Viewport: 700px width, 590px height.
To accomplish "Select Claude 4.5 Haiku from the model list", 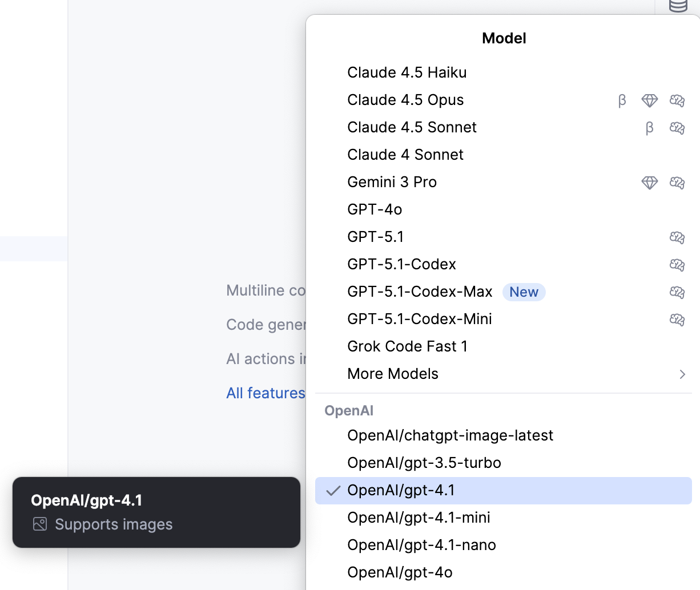I will [x=407, y=72].
